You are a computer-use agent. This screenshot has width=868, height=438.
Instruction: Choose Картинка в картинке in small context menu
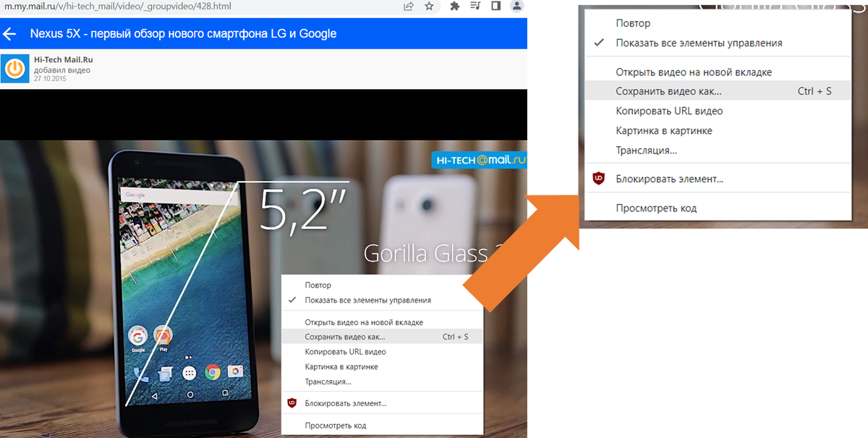point(381,367)
